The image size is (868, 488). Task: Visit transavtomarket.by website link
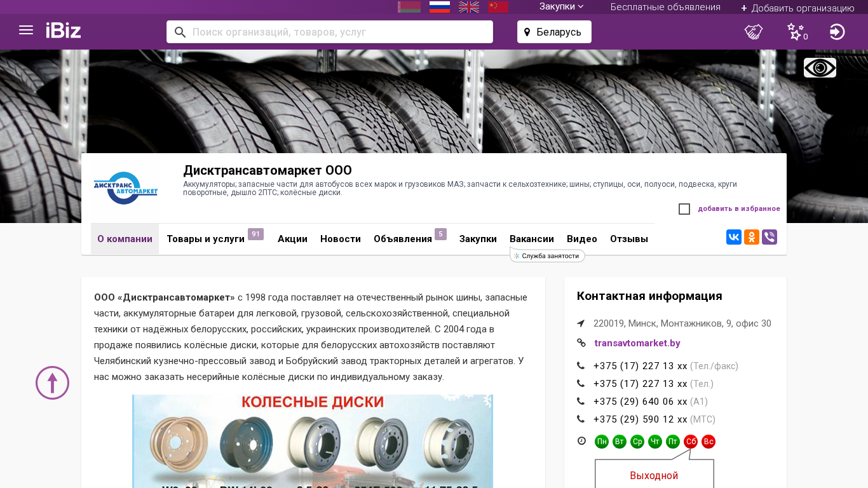(x=637, y=343)
